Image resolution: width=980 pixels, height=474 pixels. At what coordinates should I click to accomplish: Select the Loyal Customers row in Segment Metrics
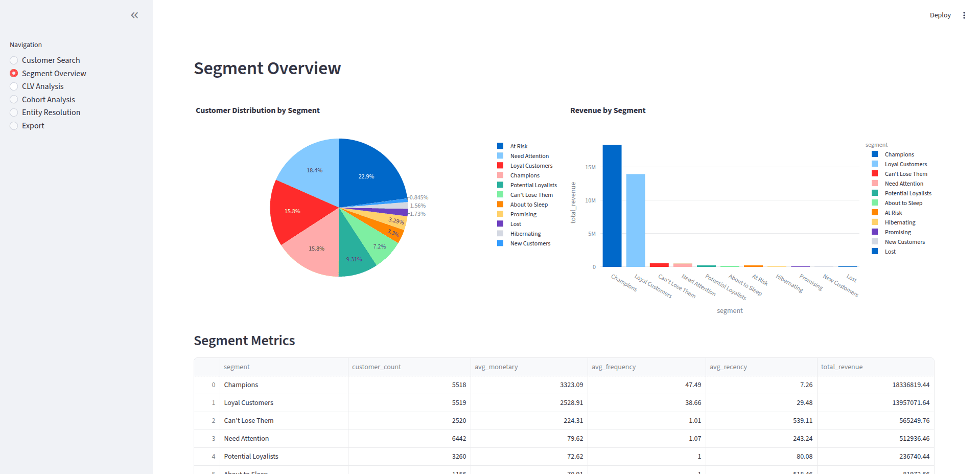click(x=249, y=402)
